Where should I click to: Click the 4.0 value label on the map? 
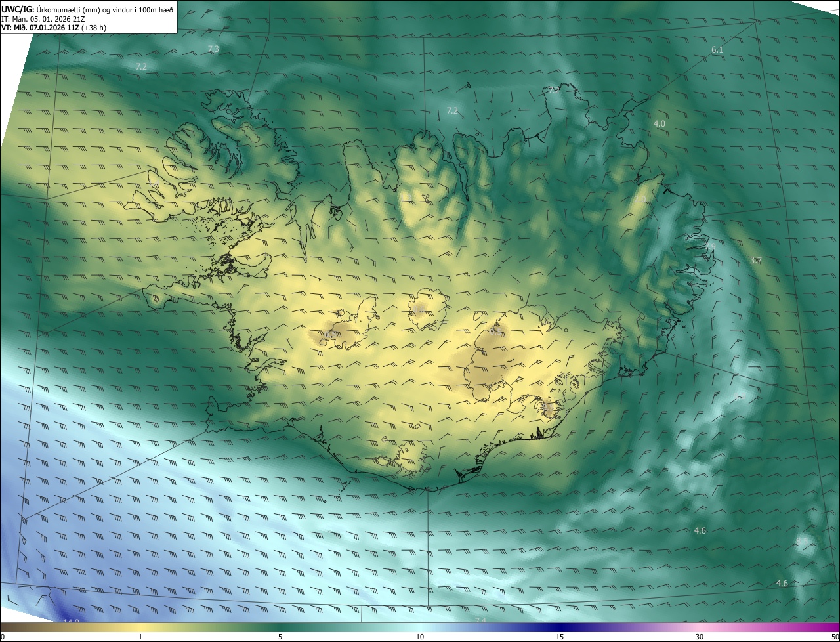(x=660, y=123)
